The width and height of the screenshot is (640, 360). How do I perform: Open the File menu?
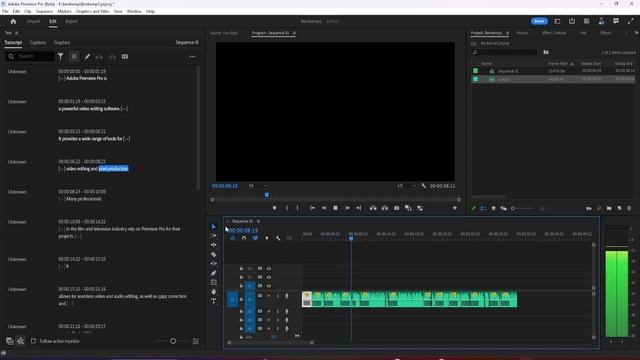5,11
